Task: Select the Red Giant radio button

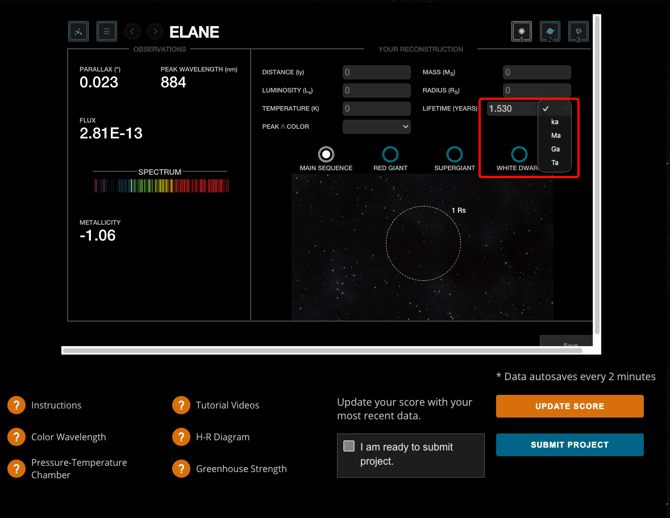Action: tap(390, 154)
